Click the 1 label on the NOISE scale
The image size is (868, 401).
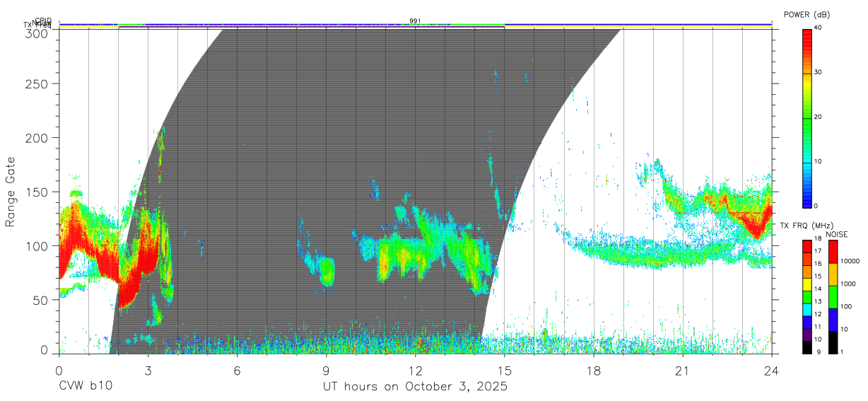pyautogui.click(x=843, y=351)
